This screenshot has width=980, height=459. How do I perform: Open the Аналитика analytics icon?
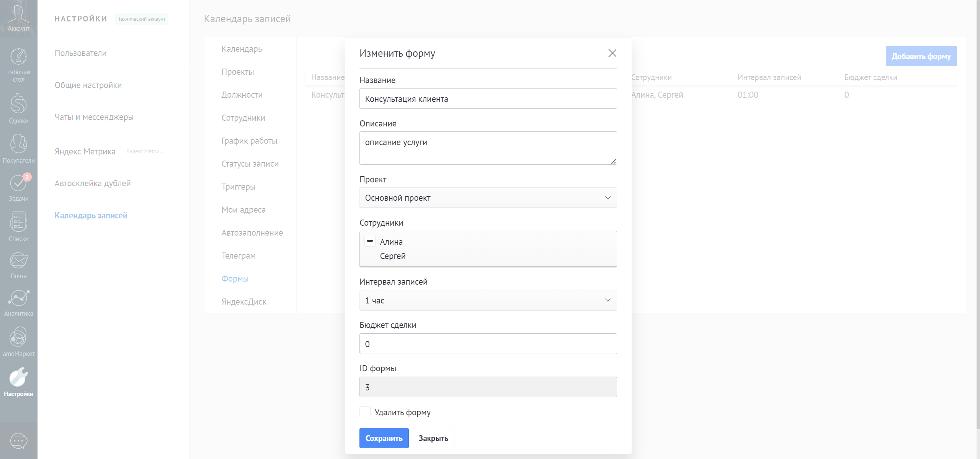(18, 303)
